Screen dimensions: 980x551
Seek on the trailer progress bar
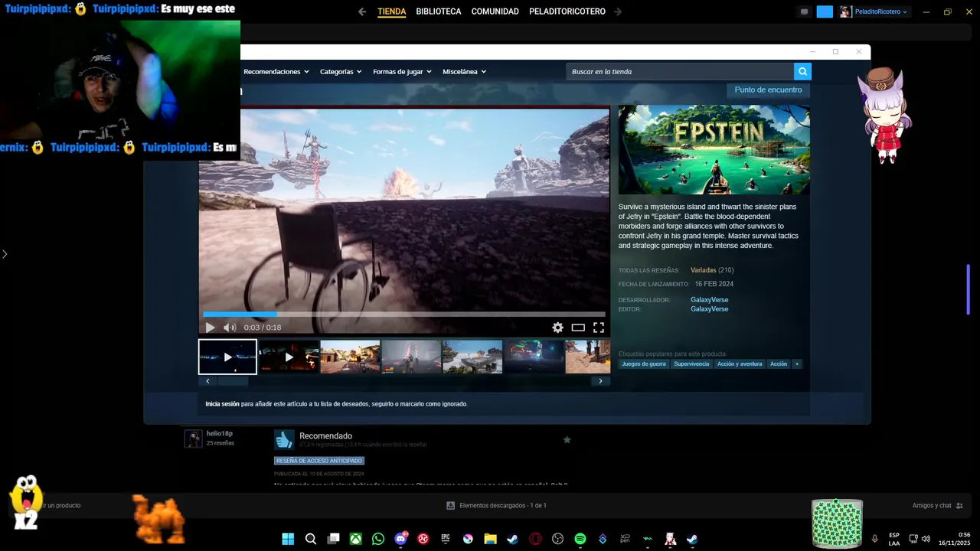coord(403,315)
